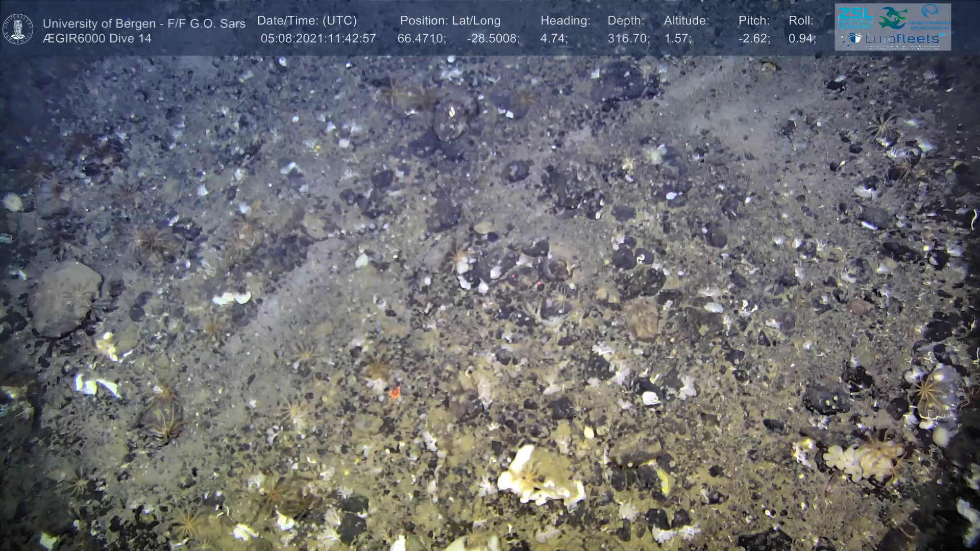Click the green-blue fish logo
980x551 pixels.
893,17
